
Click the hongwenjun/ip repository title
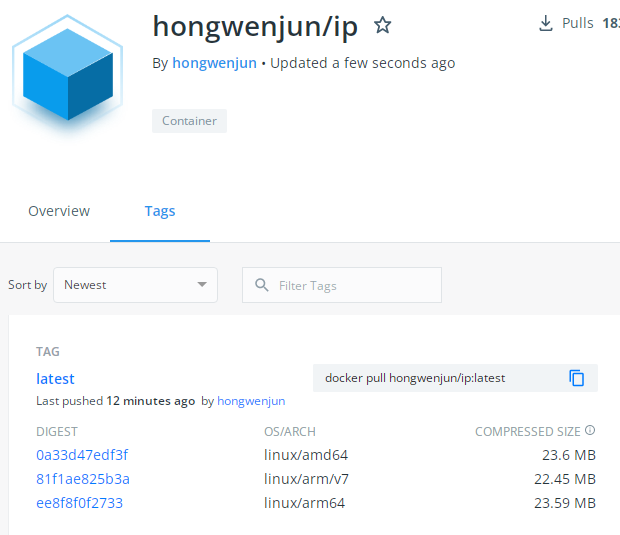click(x=255, y=27)
